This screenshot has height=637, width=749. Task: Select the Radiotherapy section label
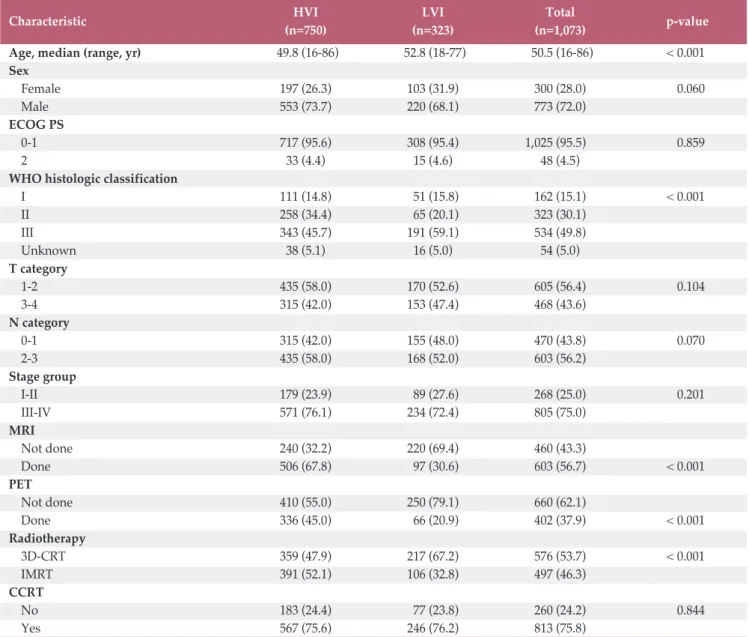(47, 539)
